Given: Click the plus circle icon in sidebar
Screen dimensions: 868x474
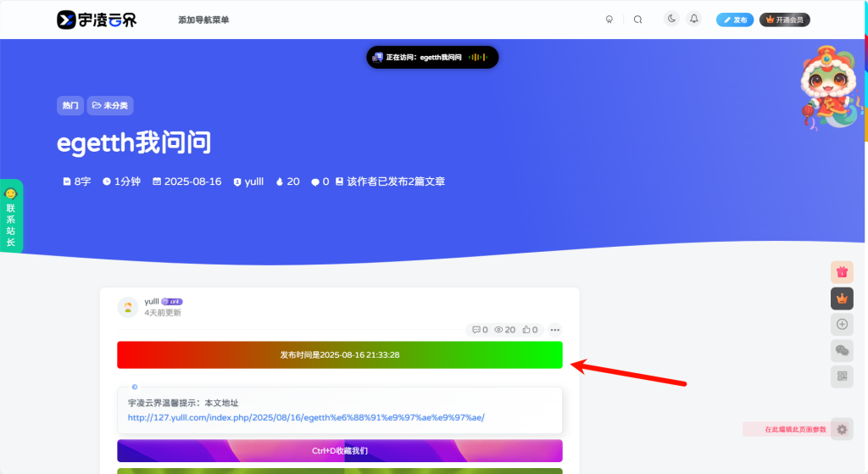Looking at the screenshot, I should click(x=842, y=325).
